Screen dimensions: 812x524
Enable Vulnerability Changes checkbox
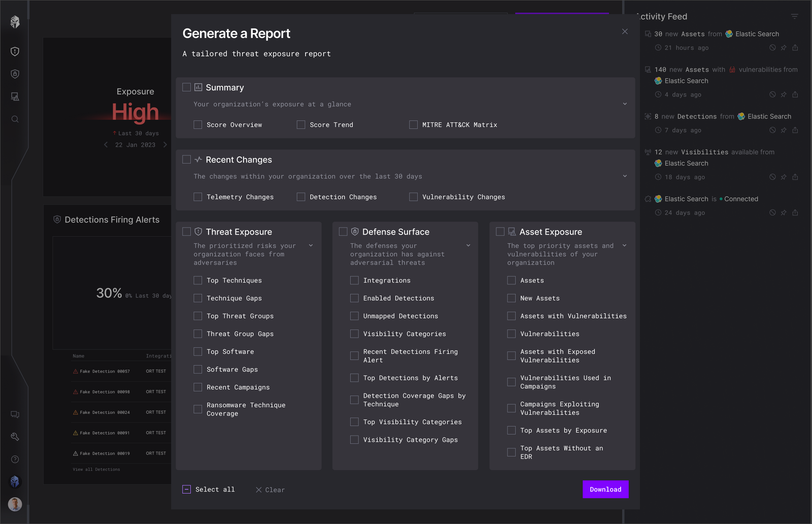click(x=414, y=197)
